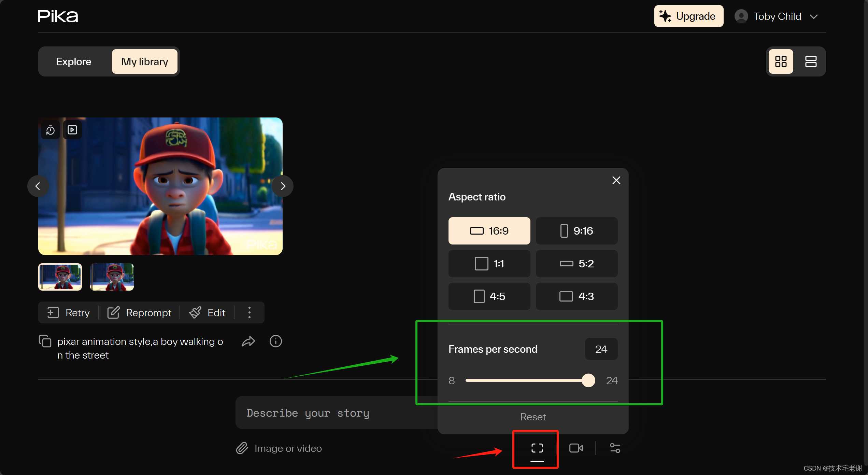Viewport: 868px width, 475px height.
Task: Select the 4:5 aspect ratio
Action: (x=489, y=296)
